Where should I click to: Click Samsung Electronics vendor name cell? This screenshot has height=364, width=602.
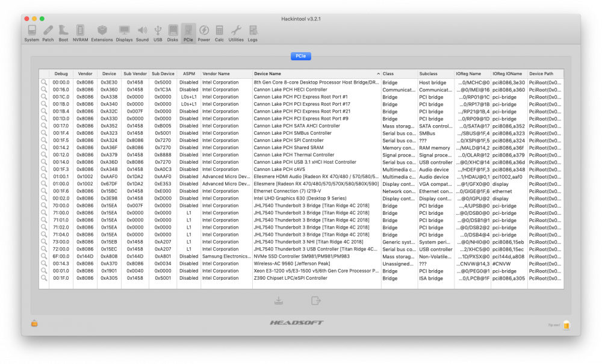(x=226, y=256)
